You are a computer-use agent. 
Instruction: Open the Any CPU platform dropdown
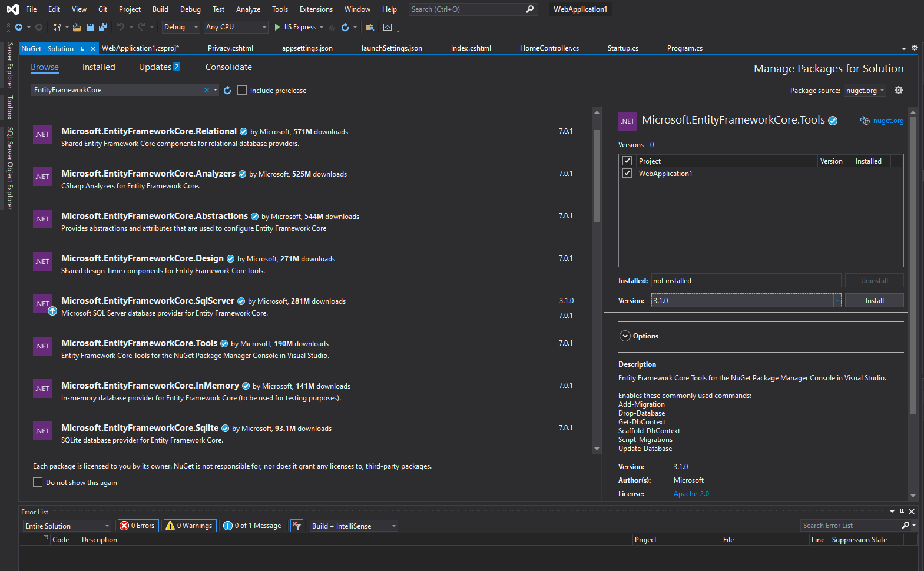[236, 27]
